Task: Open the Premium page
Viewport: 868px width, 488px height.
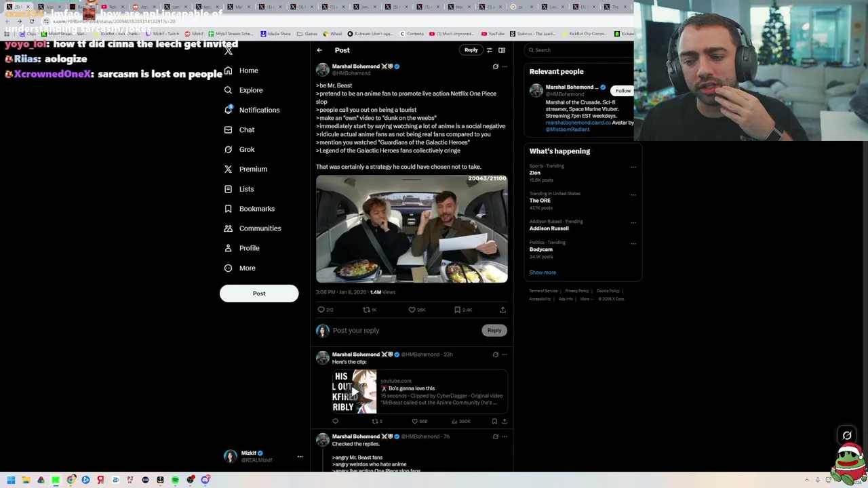Action: tap(245, 169)
